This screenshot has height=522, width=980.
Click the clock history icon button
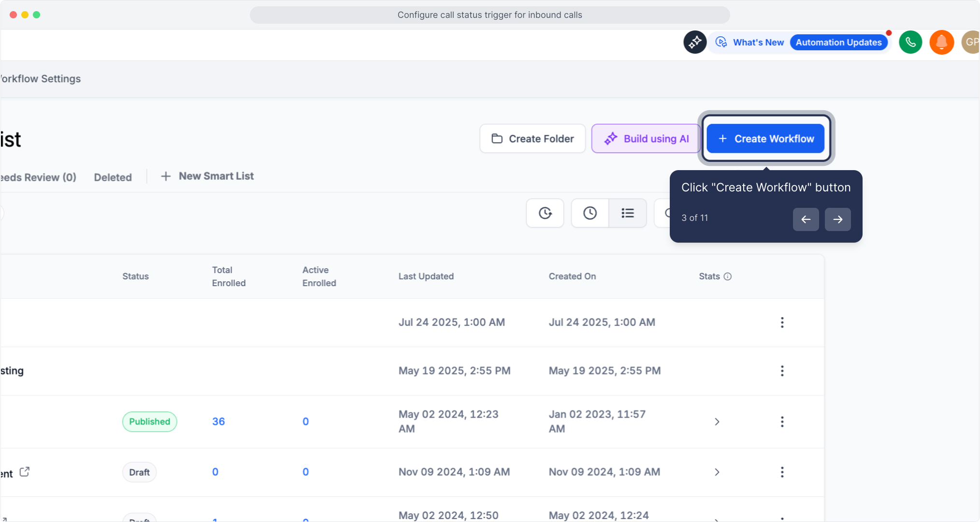click(x=590, y=213)
